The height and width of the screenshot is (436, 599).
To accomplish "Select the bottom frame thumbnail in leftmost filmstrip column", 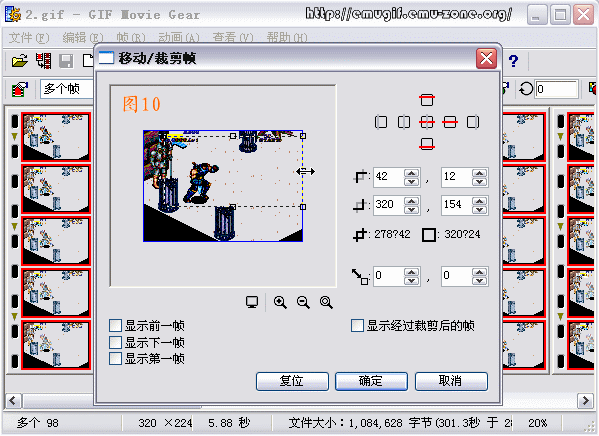I will (x=56, y=345).
